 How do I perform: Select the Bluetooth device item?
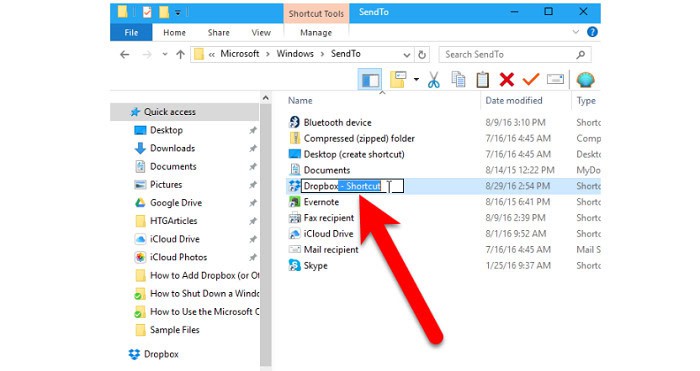[338, 122]
